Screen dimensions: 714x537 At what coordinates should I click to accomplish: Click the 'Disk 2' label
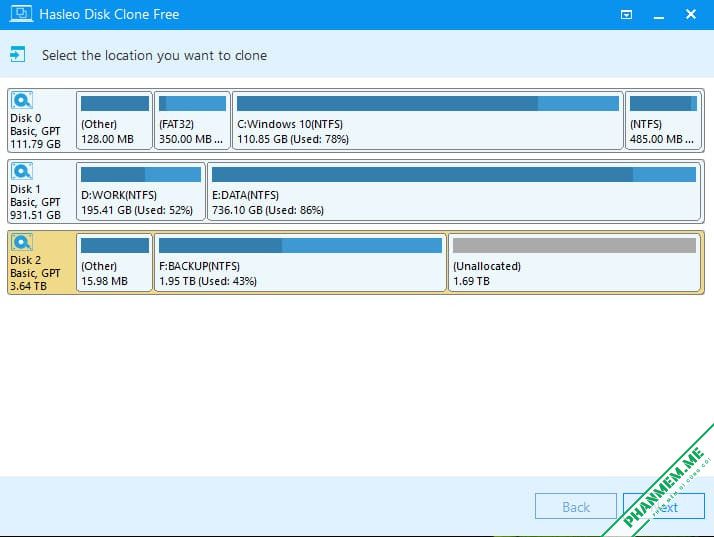(x=26, y=260)
